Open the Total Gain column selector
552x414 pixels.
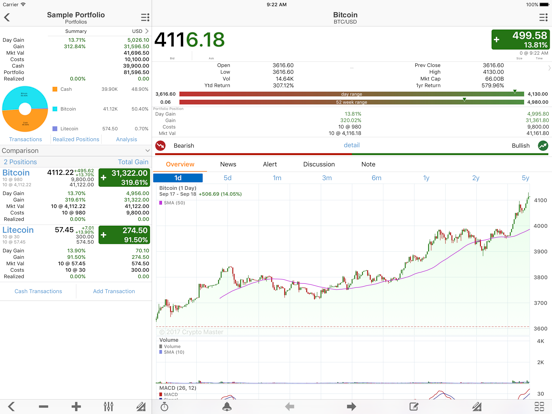pyautogui.click(x=133, y=162)
